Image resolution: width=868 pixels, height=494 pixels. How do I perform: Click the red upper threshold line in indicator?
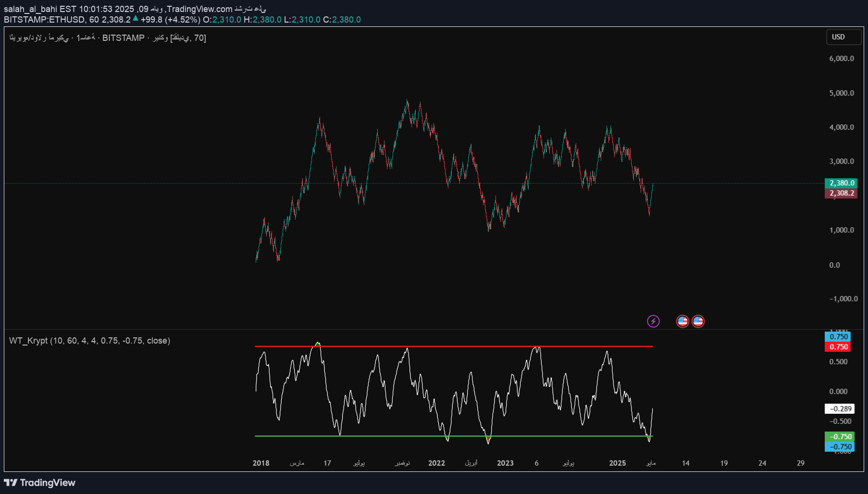[454, 346]
